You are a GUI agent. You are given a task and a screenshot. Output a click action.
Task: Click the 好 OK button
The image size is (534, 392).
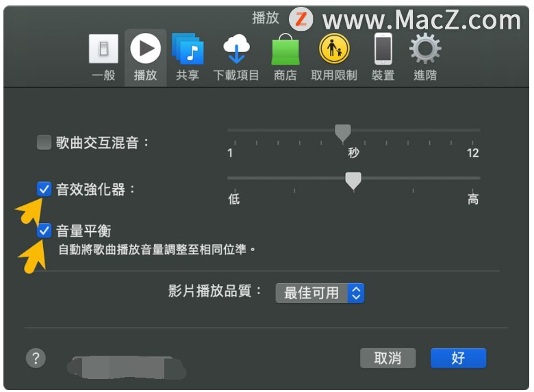tap(459, 358)
